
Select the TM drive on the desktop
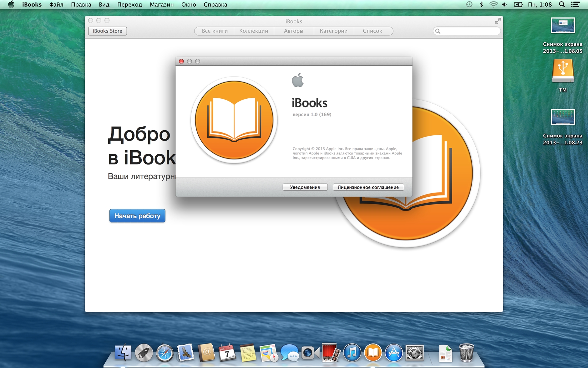point(563,76)
